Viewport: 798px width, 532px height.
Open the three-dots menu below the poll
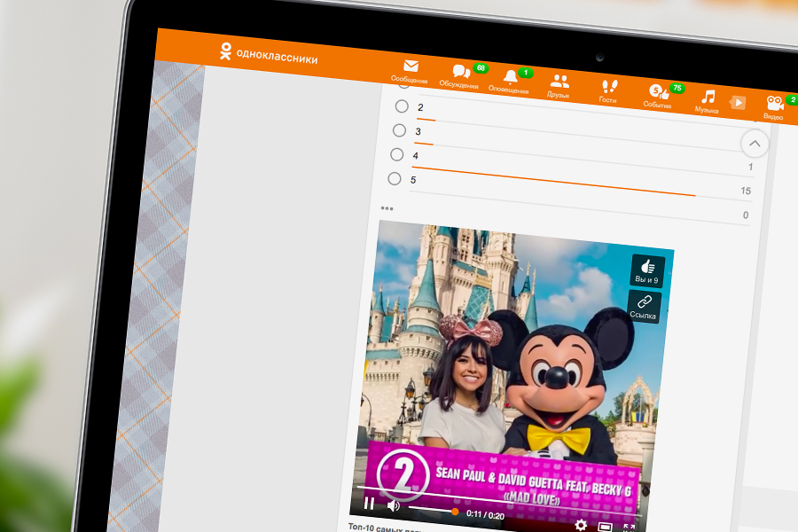coord(387,208)
